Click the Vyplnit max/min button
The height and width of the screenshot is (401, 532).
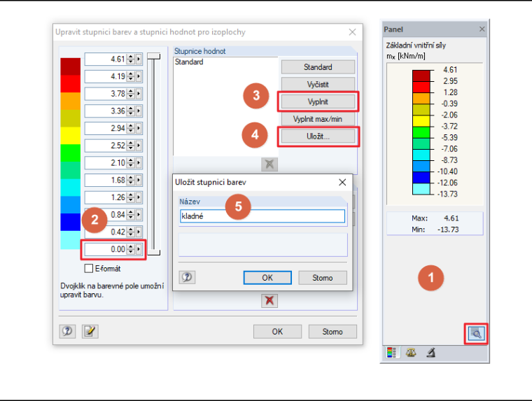(x=318, y=119)
